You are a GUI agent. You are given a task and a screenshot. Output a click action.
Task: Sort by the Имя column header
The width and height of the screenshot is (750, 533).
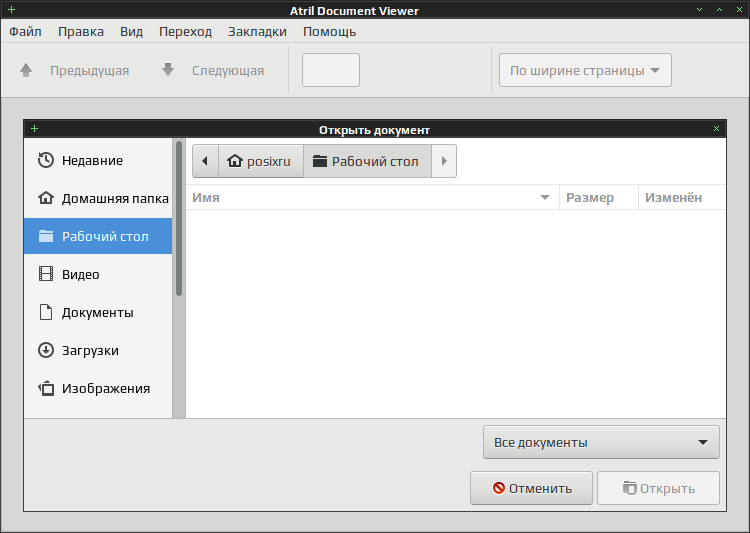pos(373,197)
